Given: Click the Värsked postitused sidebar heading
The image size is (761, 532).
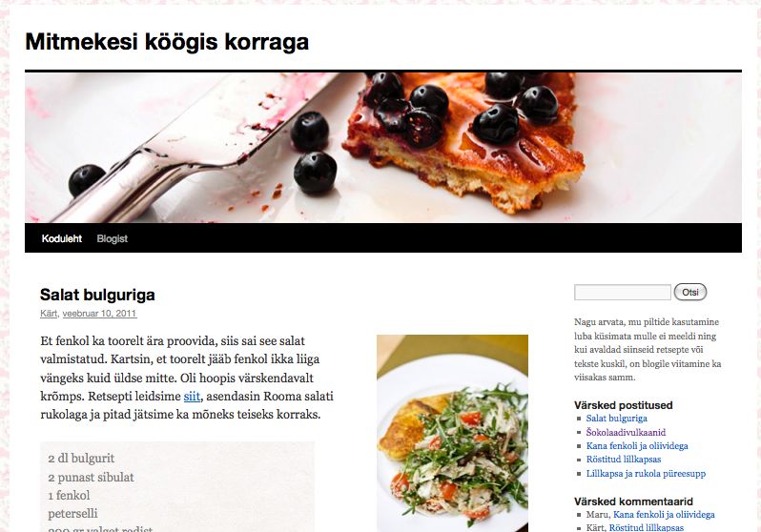Looking at the screenshot, I should click(623, 405).
